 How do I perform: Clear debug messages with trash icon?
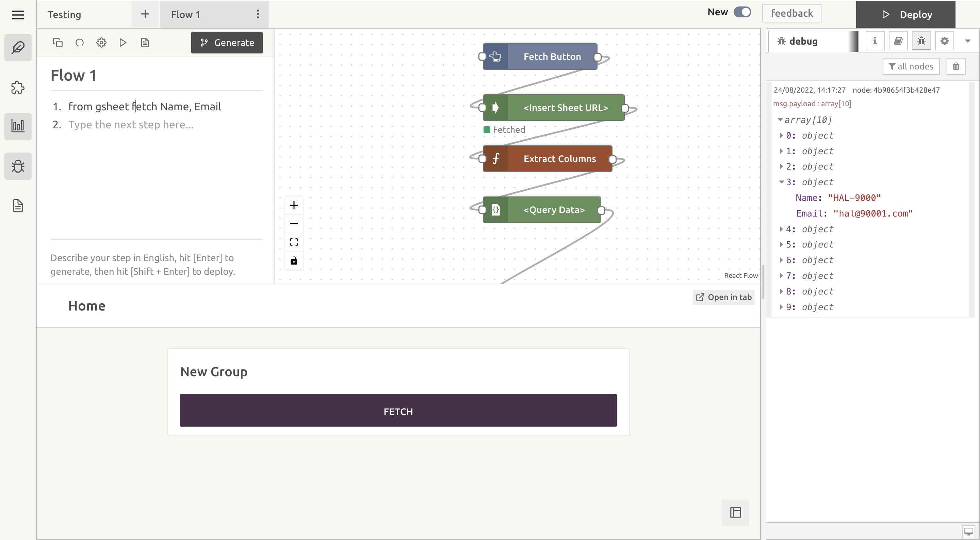[x=955, y=67]
